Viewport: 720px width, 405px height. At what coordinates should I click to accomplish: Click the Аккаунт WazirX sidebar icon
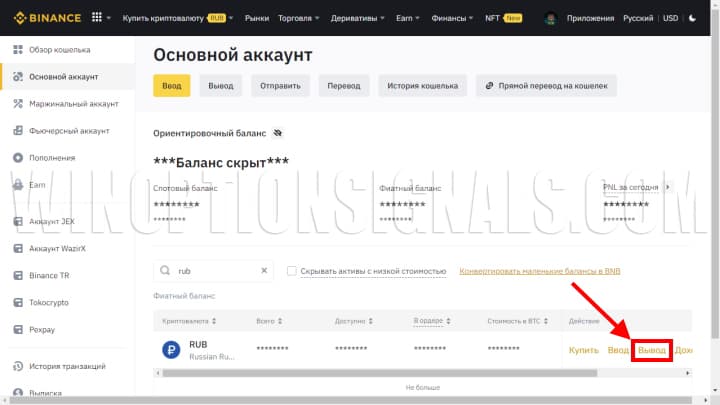pos(18,248)
